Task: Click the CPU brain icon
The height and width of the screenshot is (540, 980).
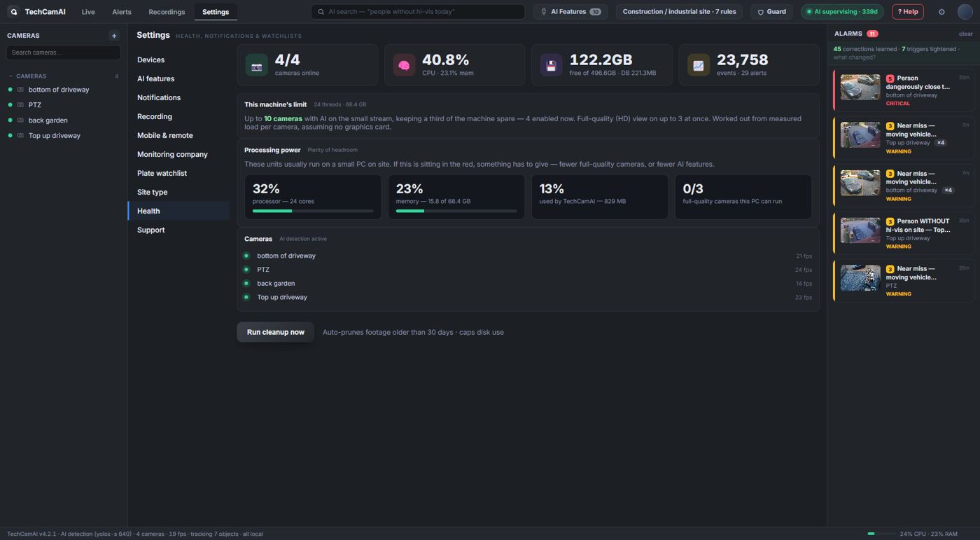Action: (x=404, y=65)
